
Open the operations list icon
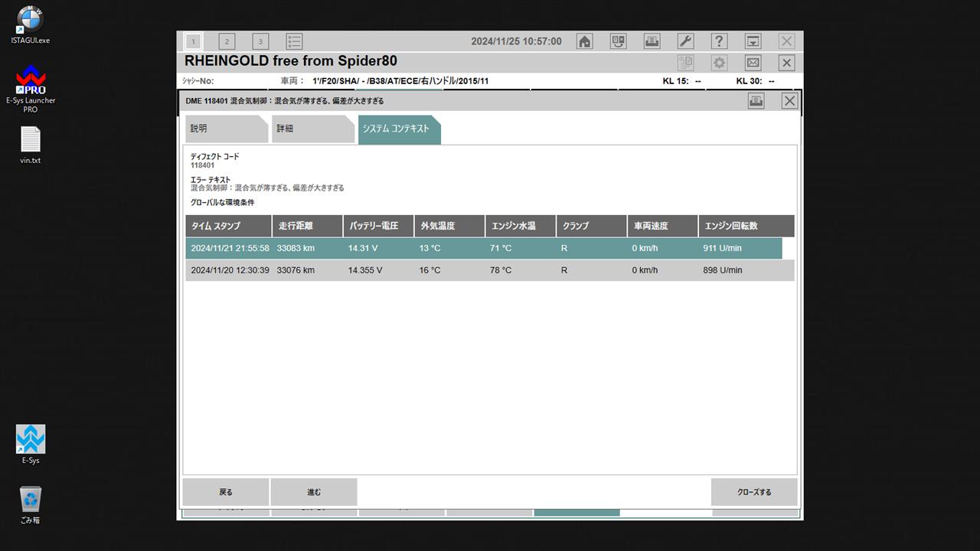pyautogui.click(x=294, y=41)
